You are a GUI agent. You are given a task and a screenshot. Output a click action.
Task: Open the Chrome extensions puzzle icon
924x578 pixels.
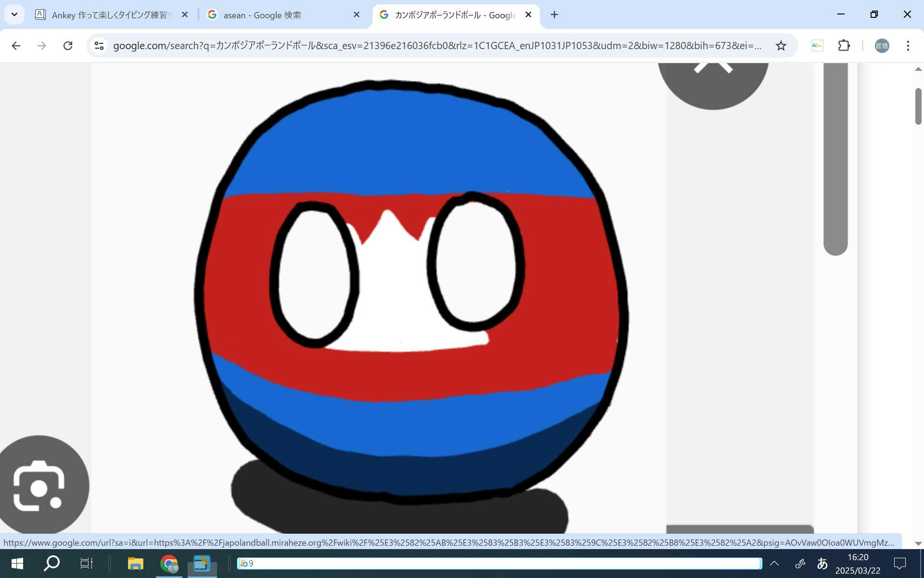pyautogui.click(x=844, y=46)
